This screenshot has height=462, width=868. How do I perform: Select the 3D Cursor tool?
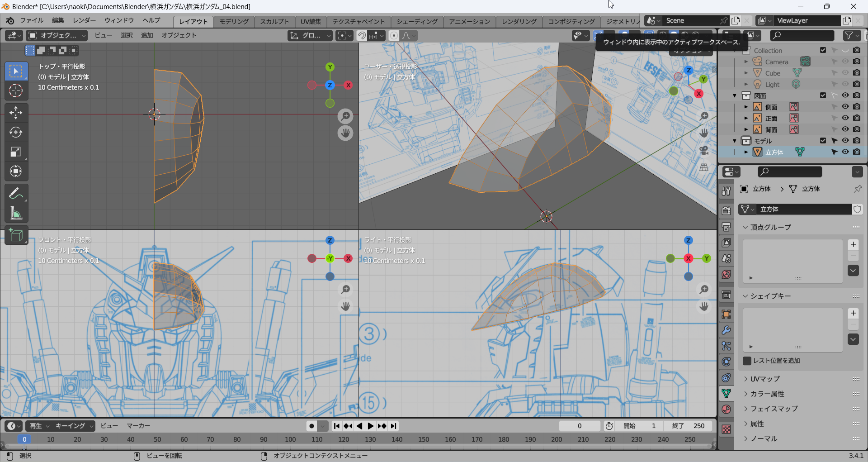click(16, 90)
